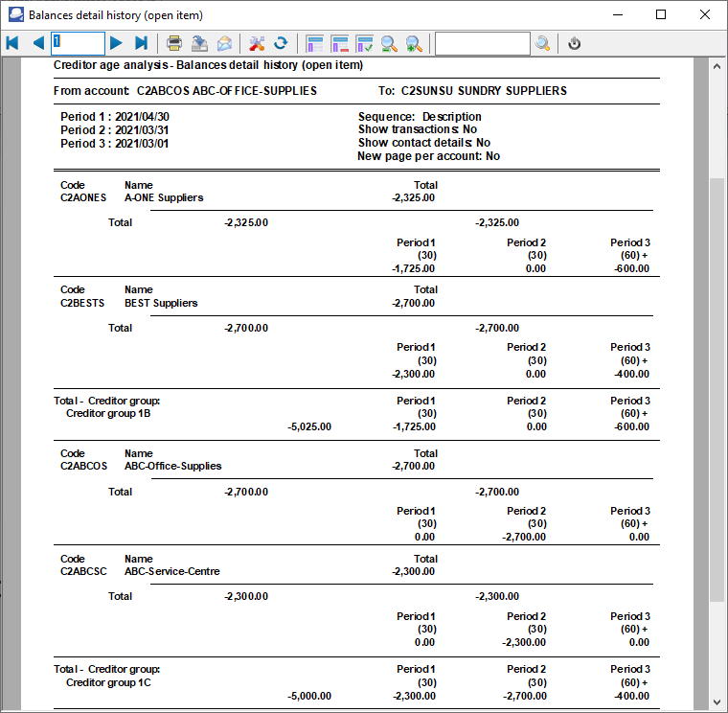Click the power icon to close preview
Screen dimensions: 728x713
575,43
